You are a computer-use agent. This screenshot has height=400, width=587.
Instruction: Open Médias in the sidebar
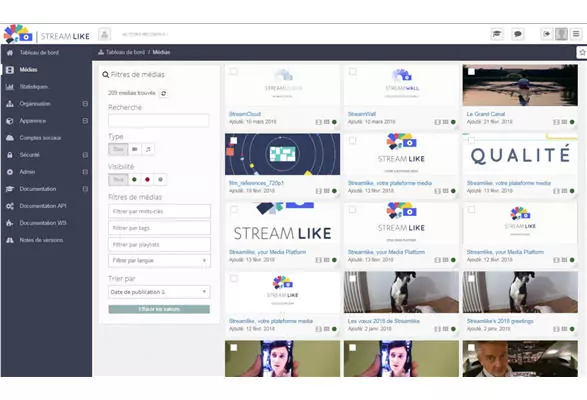(28, 70)
